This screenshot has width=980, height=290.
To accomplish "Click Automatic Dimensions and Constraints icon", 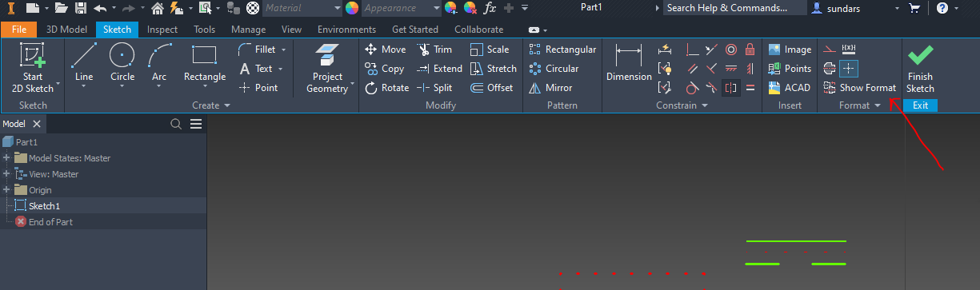I will click(x=665, y=50).
